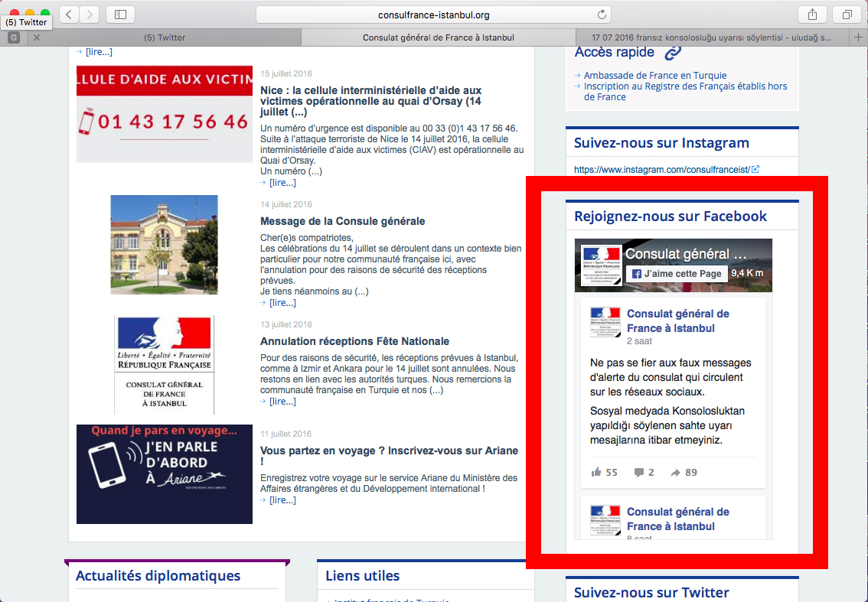Click [lire...] under the Ariane article
868x602 pixels.
coord(282,499)
